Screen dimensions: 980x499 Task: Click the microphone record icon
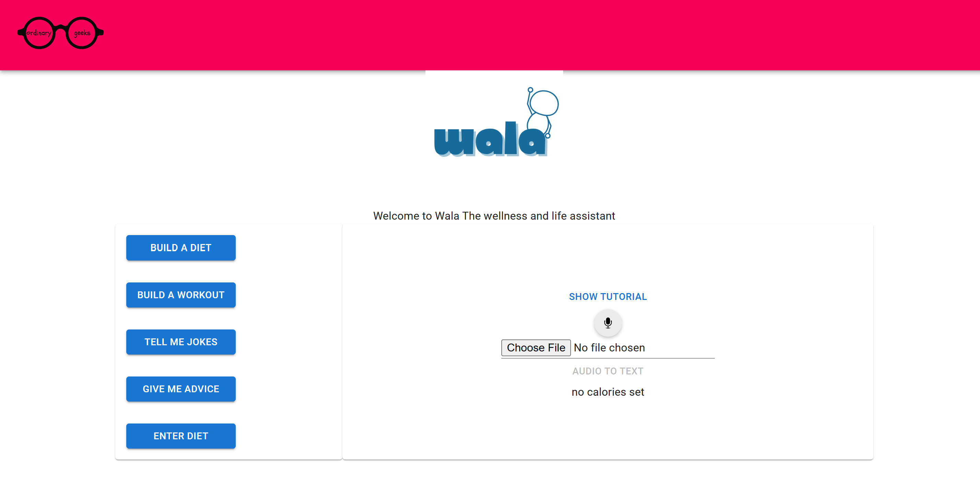608,323
